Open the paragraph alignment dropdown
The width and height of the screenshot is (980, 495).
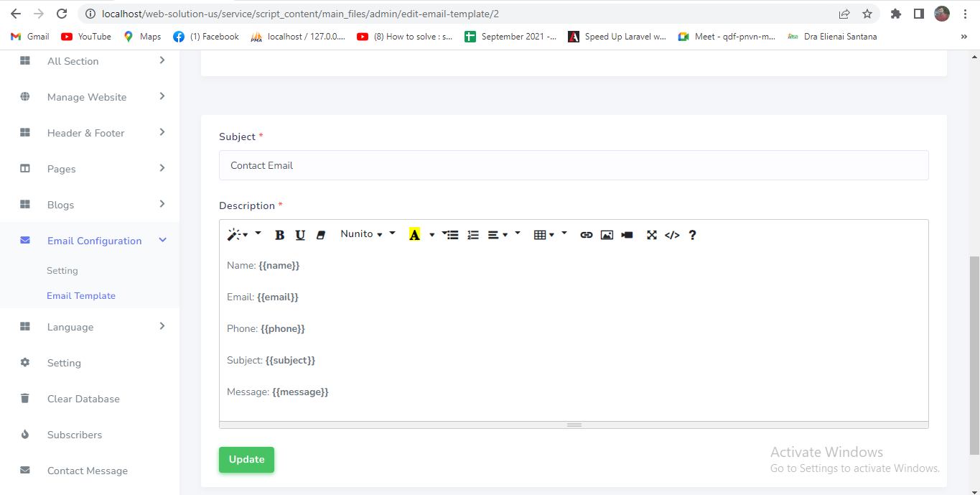point(498,235)
